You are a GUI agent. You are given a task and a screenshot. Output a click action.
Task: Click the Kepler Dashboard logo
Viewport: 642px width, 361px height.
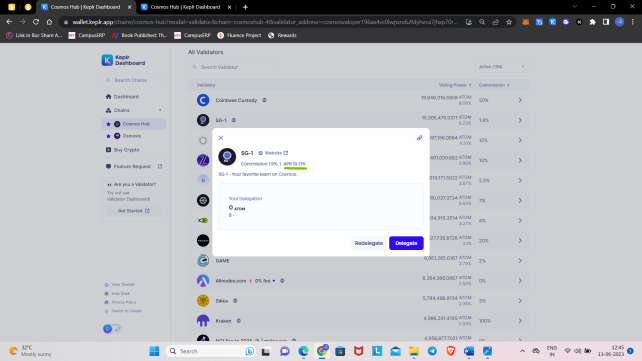(123, 60)
